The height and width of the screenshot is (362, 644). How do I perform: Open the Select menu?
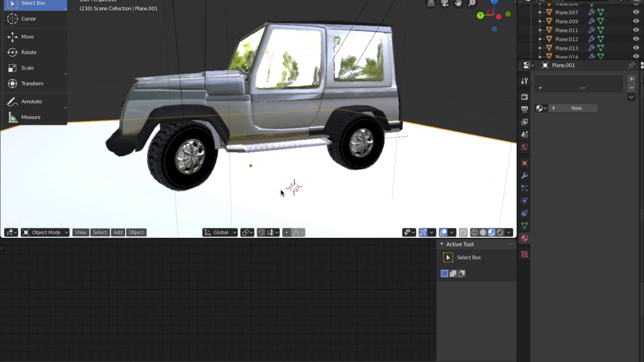pyautogui.click(x=100, y=232)
